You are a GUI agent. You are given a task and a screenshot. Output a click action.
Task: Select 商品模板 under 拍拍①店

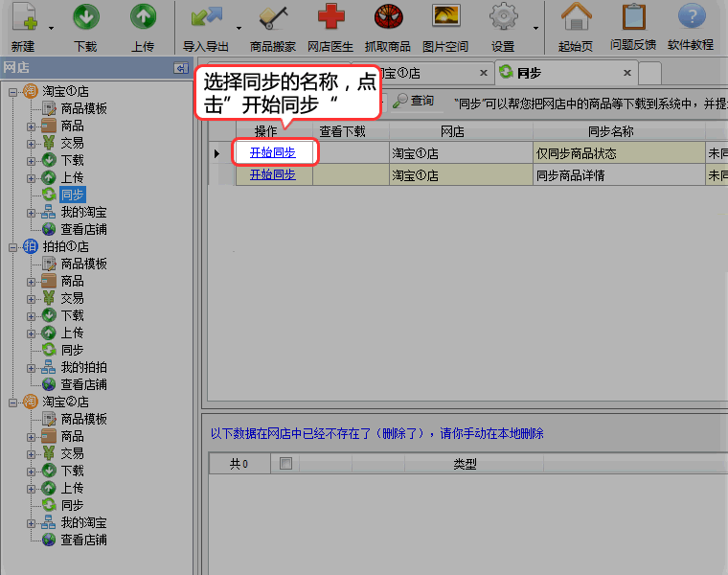point(84,264)
